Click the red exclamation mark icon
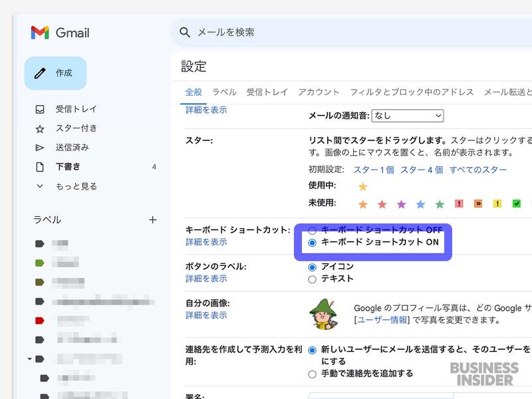532x399 pixels. pos(459,203)
